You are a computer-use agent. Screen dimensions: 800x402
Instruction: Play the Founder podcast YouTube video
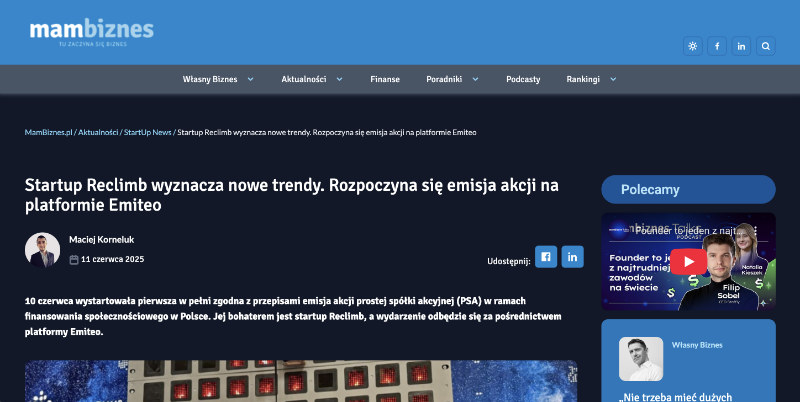[688, 262]
